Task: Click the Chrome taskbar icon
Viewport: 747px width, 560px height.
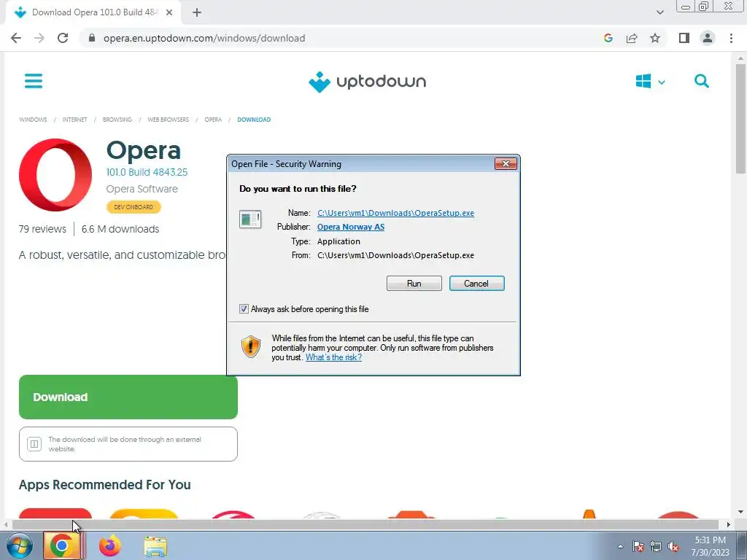Action: coord(61,546)
